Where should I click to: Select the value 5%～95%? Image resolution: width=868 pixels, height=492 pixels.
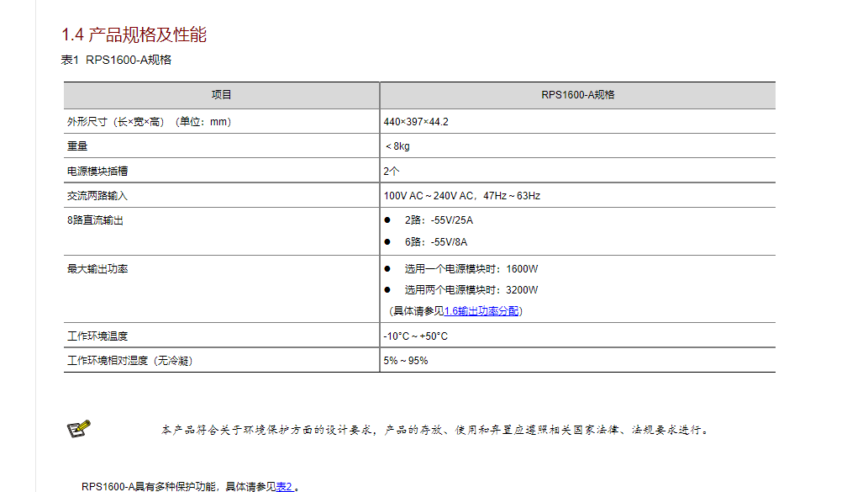[x=406, y=361]
